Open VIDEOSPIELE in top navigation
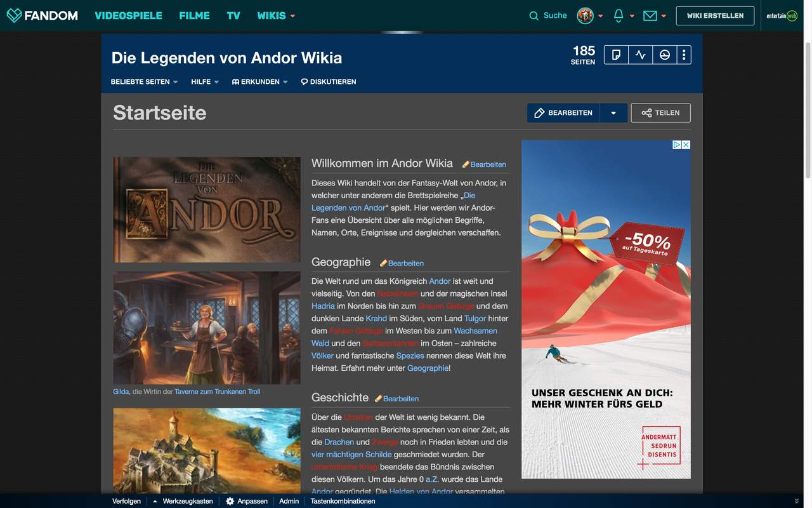The image size is (812, 508). pos(129,16)
